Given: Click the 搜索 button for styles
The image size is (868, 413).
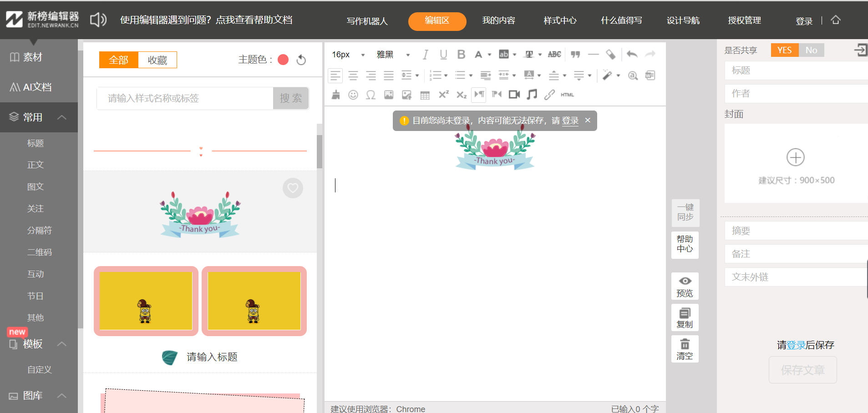Looking at the screenshot, I should (x=291, y=98).
